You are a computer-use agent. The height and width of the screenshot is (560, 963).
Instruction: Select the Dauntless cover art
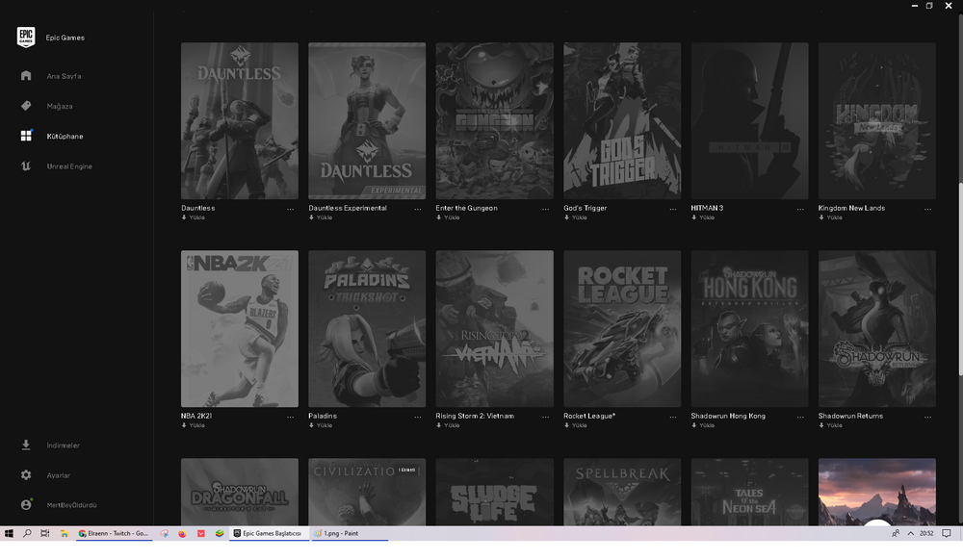(240, 121)
